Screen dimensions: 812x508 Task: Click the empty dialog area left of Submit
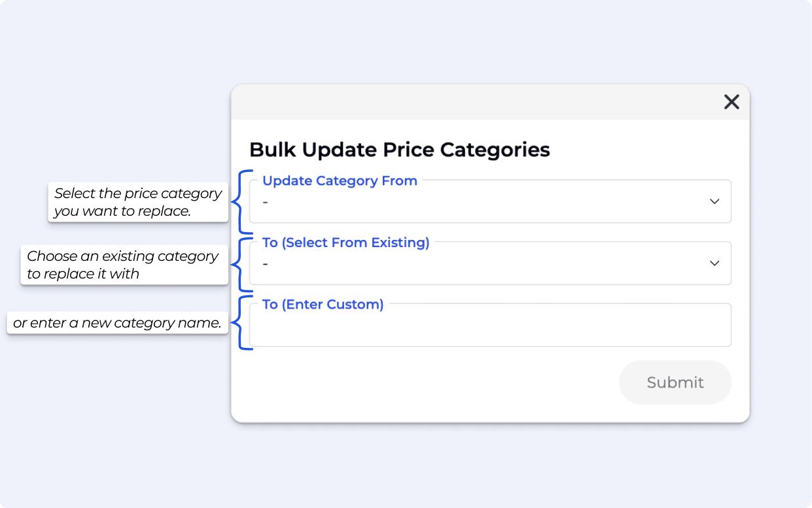pyautogui.click(x=425, y=382)
